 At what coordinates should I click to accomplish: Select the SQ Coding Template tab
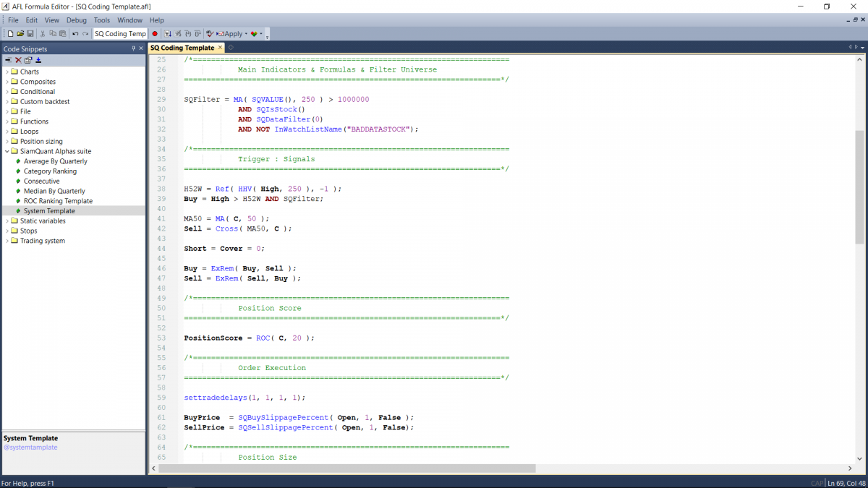point(182,48)
